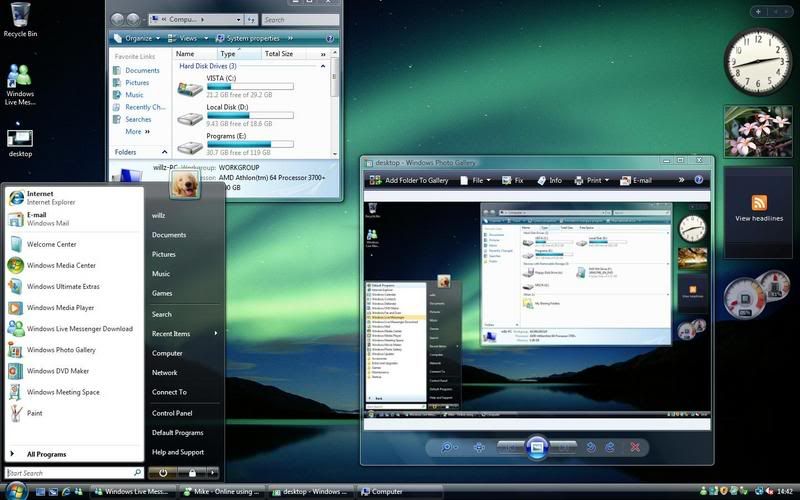Open the File dropdown in Photo Gallery
800x500 pixels.
[475, 180]
